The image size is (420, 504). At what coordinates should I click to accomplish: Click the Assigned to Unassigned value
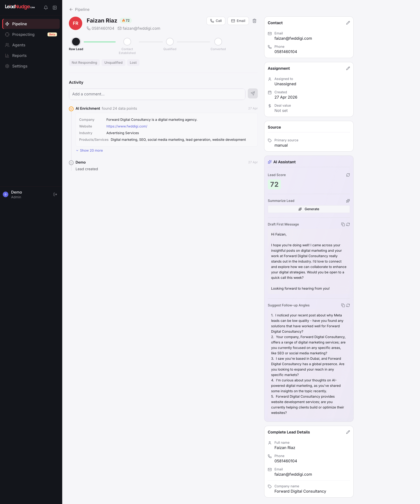pos(285,84)
